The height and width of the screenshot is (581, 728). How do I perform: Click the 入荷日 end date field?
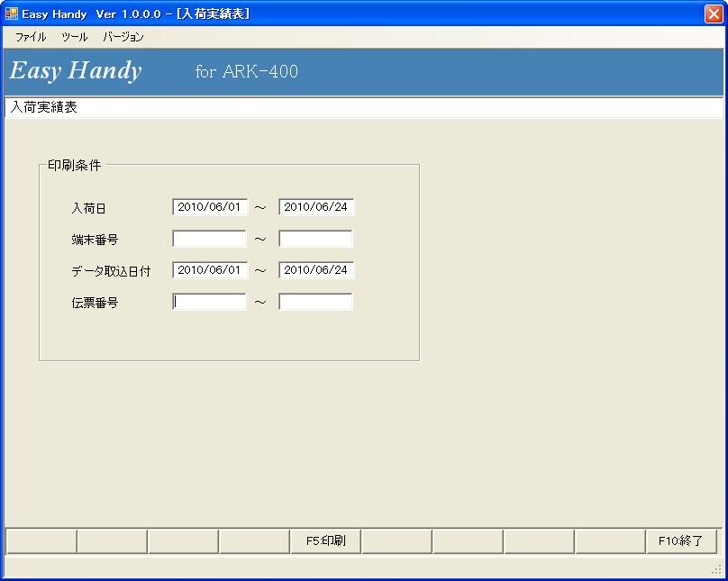click(x=316, y=207)
